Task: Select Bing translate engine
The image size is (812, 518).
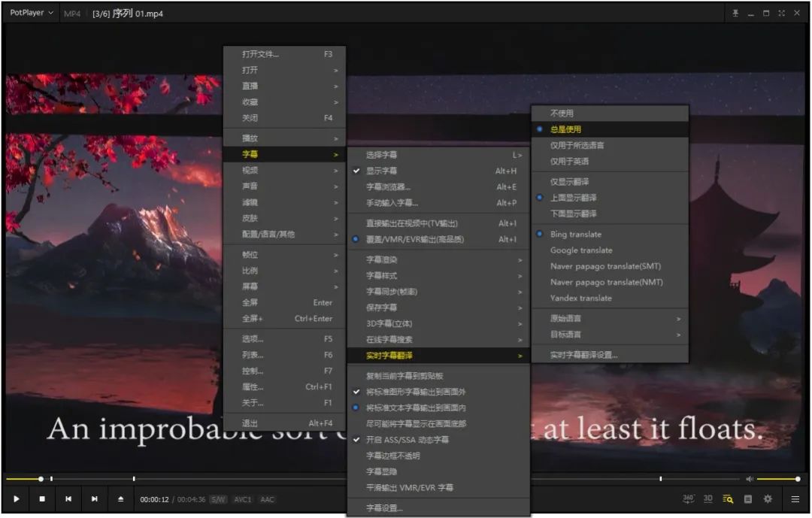Action: [x=610, y=234]
